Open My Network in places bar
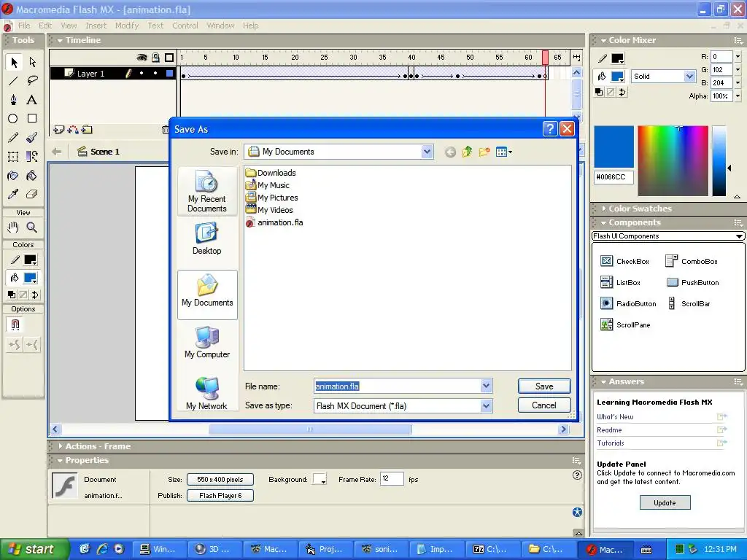This screenshot has height=560, width=747. [207, 393]
